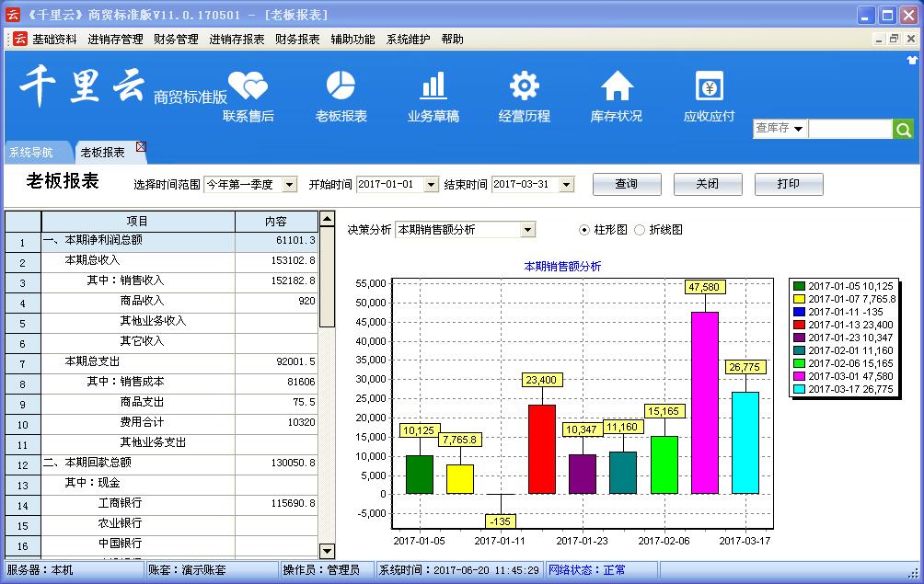This screenshot has height=584, width=924.
Task: Close the 老板报表 tab with red X
Action: pos(141,147)
